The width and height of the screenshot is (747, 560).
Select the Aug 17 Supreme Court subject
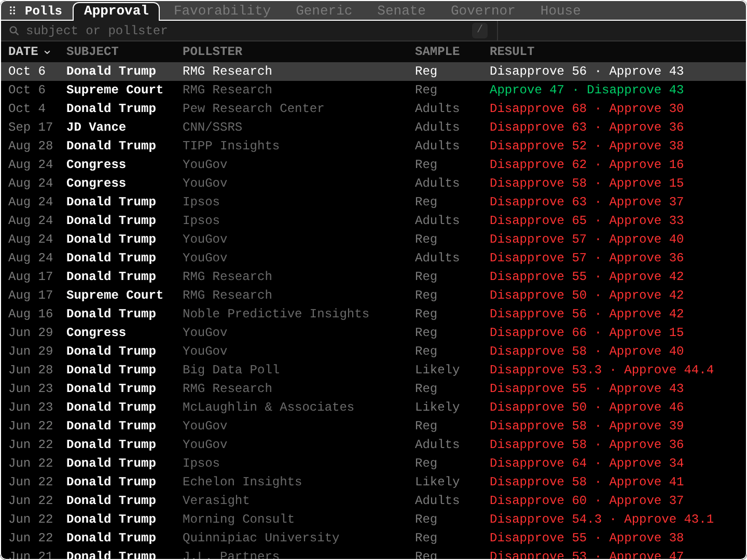pyautogui.click(x=115, y=295)
